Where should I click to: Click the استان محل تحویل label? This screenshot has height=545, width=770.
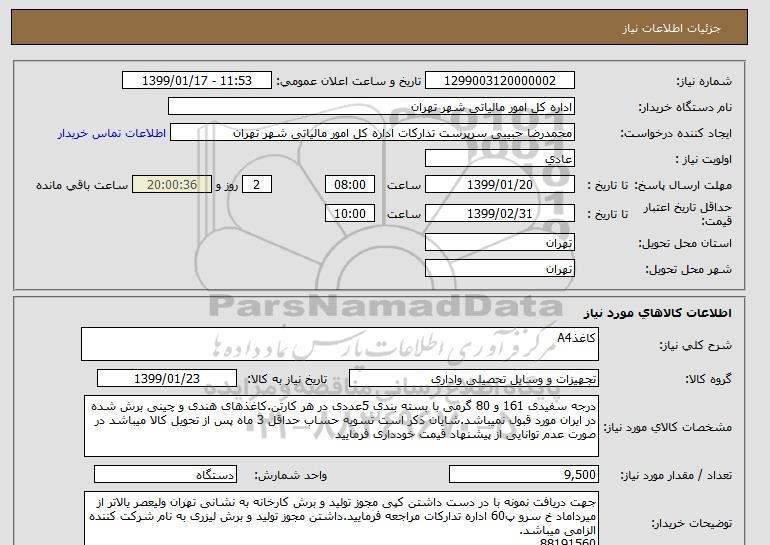pyautogui.click(x=685, y=244)
